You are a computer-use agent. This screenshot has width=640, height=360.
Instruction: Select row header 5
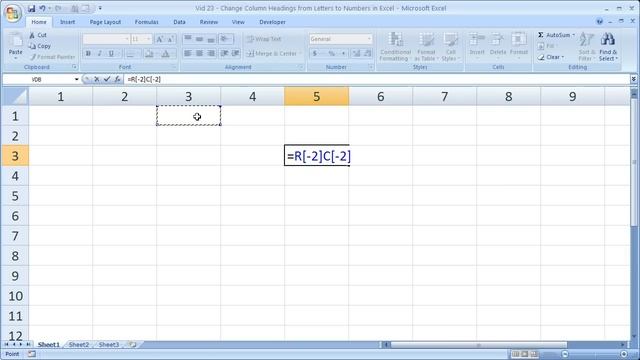pyautogui.click(x=15, y=196)
